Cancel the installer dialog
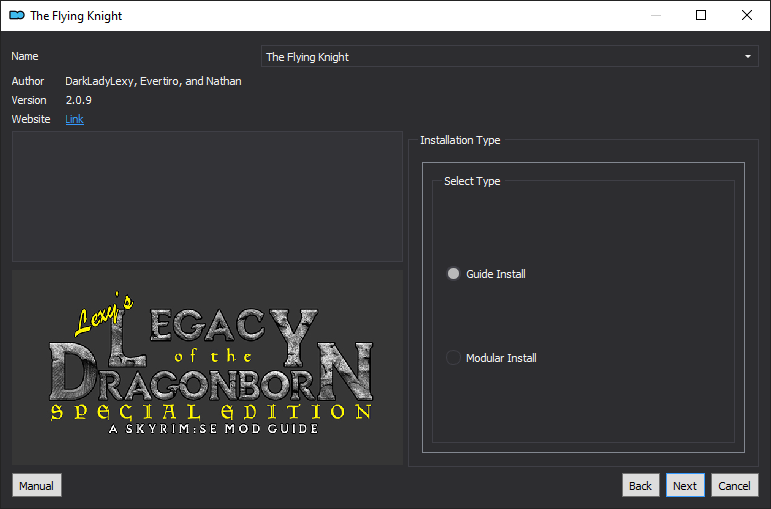The height and width of the screenshot is (509, 771). point(734,485)
